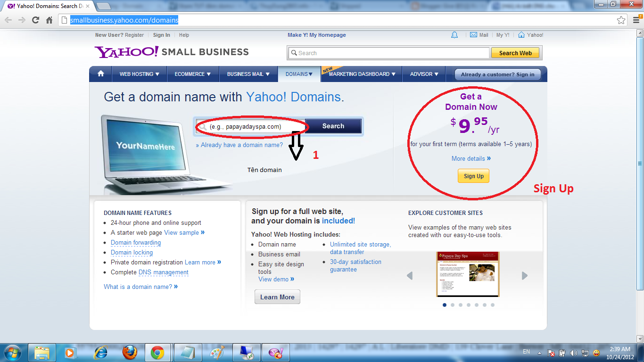Open View sample link
This screenshot has height=362, width=644.
(x=184, y=232)
